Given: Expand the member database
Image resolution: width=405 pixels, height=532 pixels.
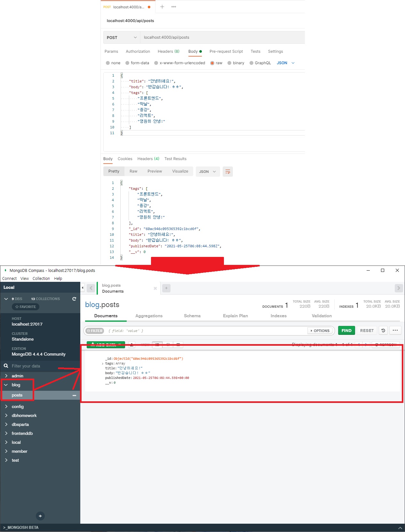Looking at the screenshot, I should coord(6,451).
